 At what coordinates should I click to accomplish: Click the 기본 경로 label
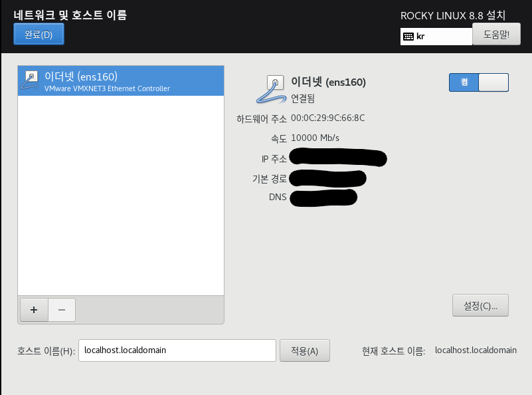pyautogui.click(x=270, y=179)
